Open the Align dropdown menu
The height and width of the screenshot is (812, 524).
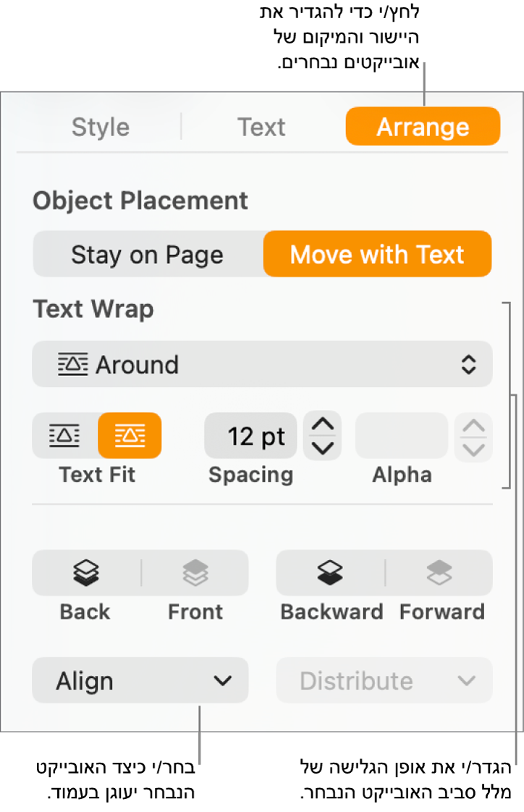(140, 680)
